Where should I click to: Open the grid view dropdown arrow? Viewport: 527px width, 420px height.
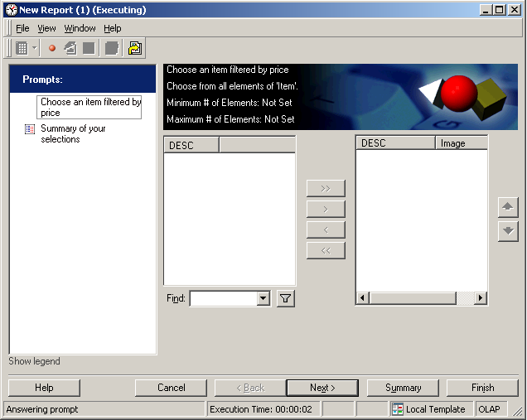point(35,48)
